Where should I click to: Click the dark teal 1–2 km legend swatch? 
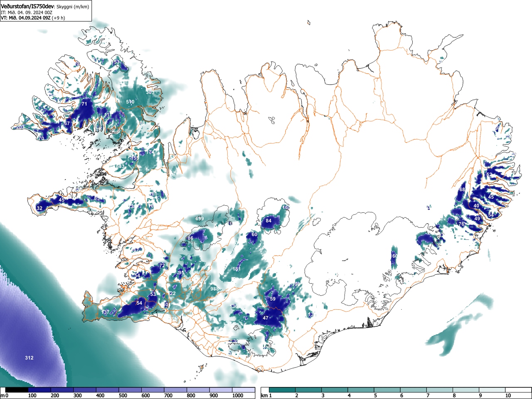tap(282, 390)
